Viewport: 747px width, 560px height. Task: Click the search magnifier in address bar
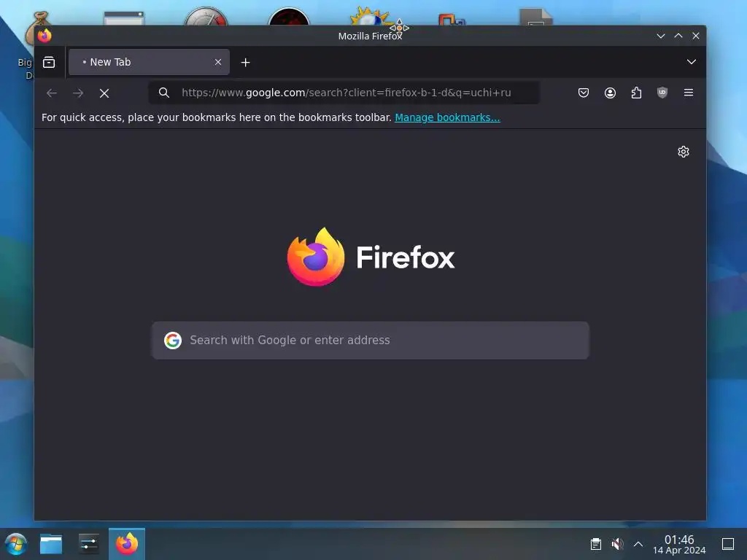(x=164, y=93)
